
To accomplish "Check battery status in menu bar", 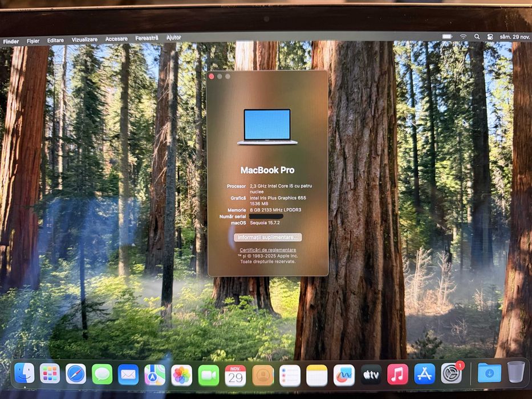I will 447,36.
